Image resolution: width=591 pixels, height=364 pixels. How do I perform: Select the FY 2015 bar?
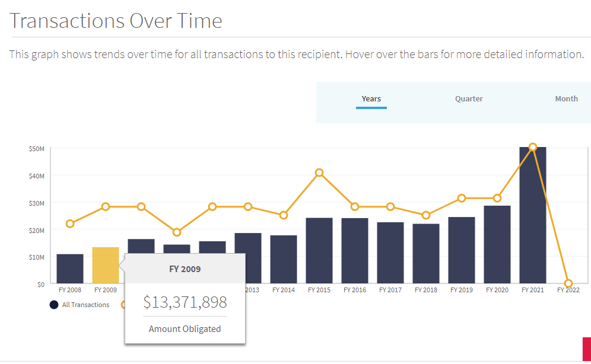pos(319,250)
